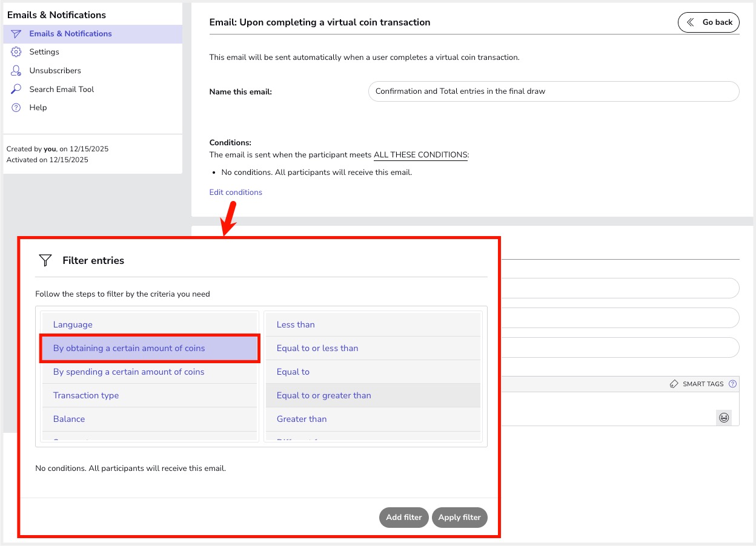This screenshot has width=756, height=546.
Task: Click the Name this email input field
Action: tap(553, 91)
